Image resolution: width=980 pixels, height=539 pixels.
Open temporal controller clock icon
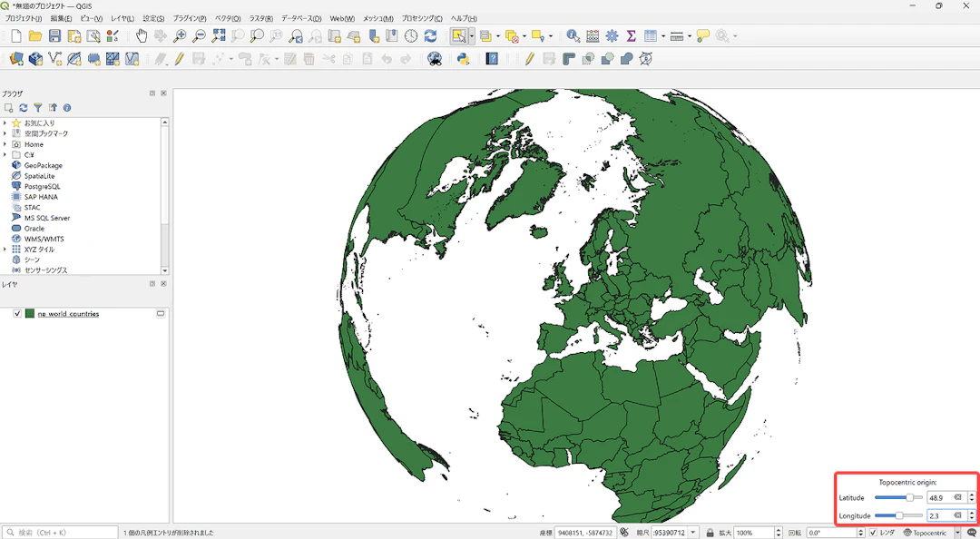tap(411, 36)
